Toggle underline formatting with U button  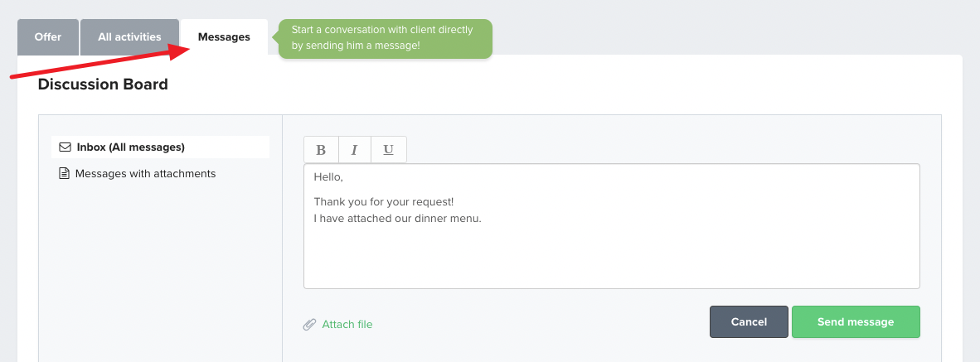pos(389,150)
